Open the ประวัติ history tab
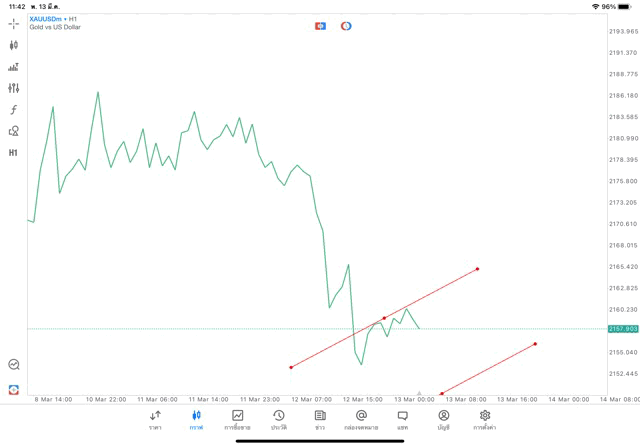 click(x=279, y=420)
